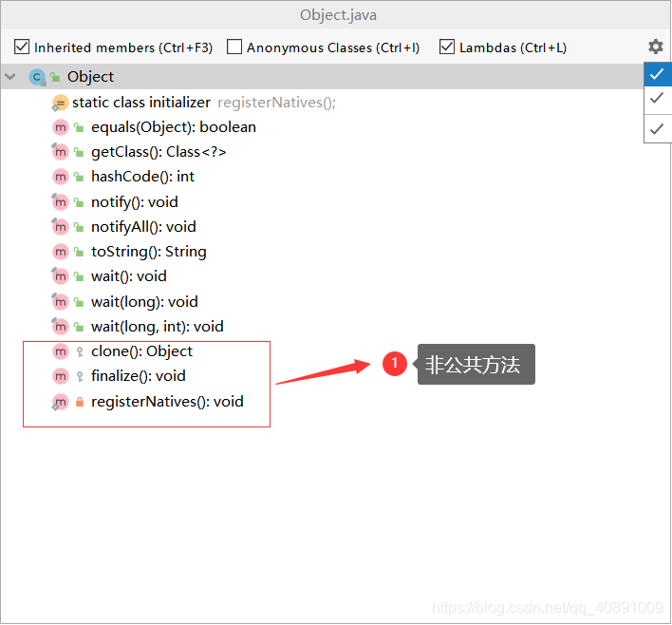672x625 pixels.
Task: Click the private lock icon on registerNatives
Action: pos(80,402)
